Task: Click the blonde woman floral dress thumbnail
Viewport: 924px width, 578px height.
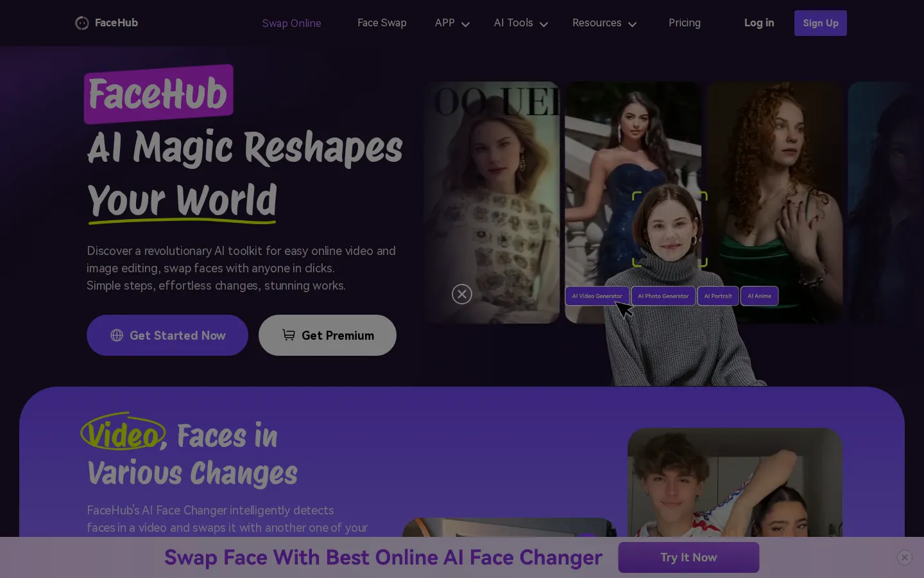Action: tap(492, 202)
